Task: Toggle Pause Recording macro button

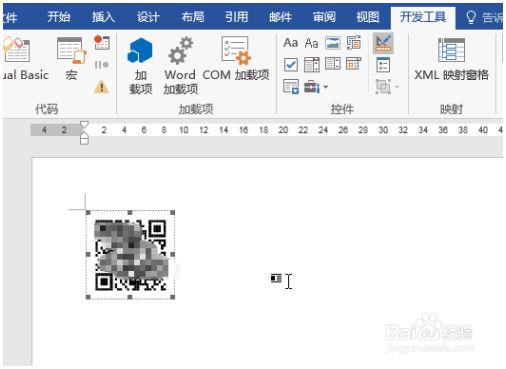Action: [102, 65]
